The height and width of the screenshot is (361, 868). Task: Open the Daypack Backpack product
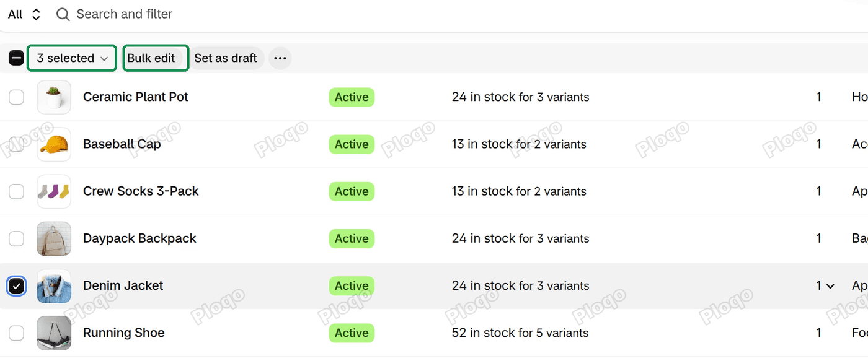click(x=139, y=239)
